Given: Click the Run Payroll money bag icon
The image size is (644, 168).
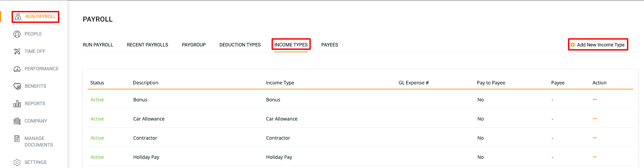Looking at the screenshot, I should coord(18,16).
